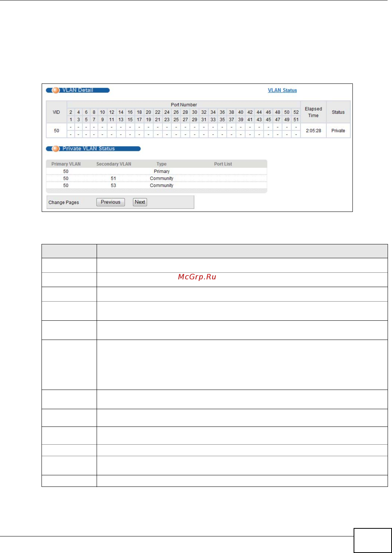
Task: Select the VLAN Detail section title
Action: [78, 90]
